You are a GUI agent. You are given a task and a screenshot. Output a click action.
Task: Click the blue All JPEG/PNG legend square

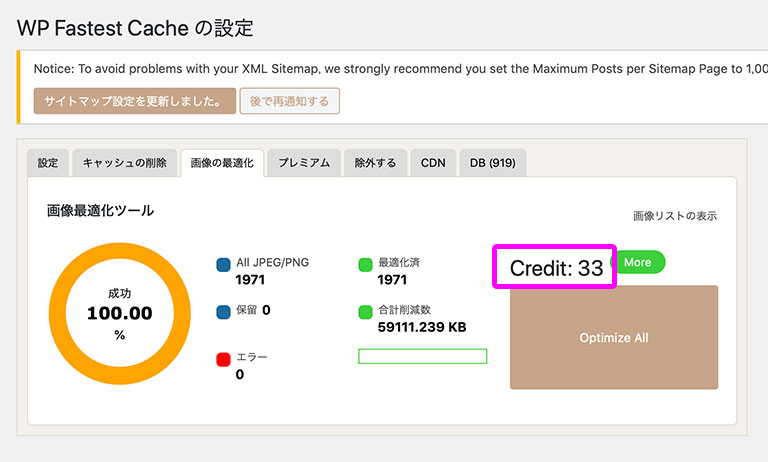pyautogui.click(x=223, y=265)
